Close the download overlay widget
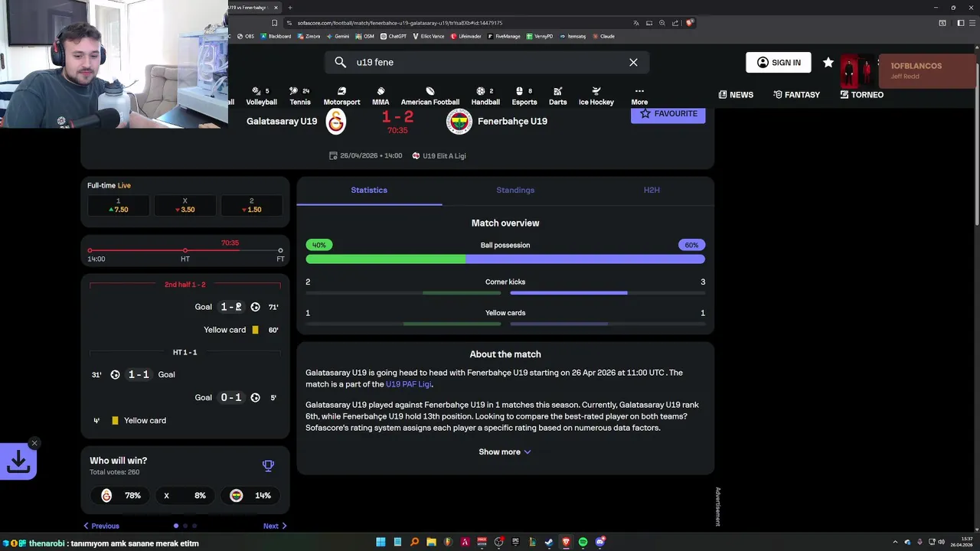Image resolution: width=980 pixels, height=551 pixels. pyautogui.click(x=34, y=443)
